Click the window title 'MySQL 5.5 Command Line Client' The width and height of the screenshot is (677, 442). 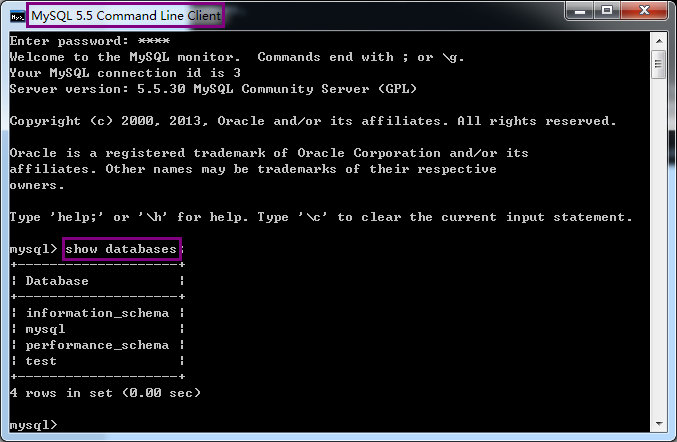coord(126,16)
